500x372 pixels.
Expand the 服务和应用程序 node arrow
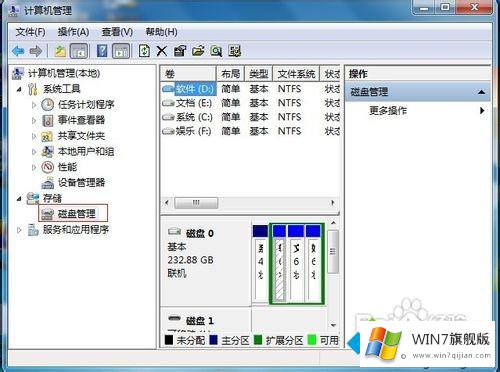[19, 230]
